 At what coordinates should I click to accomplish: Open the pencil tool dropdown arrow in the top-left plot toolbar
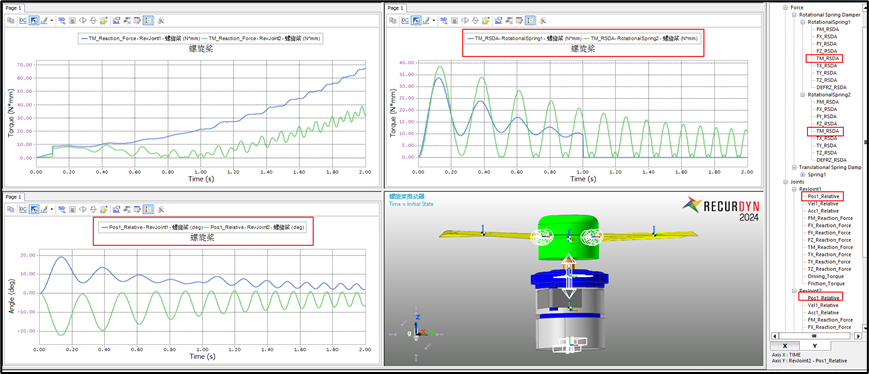tap(52, 21)
